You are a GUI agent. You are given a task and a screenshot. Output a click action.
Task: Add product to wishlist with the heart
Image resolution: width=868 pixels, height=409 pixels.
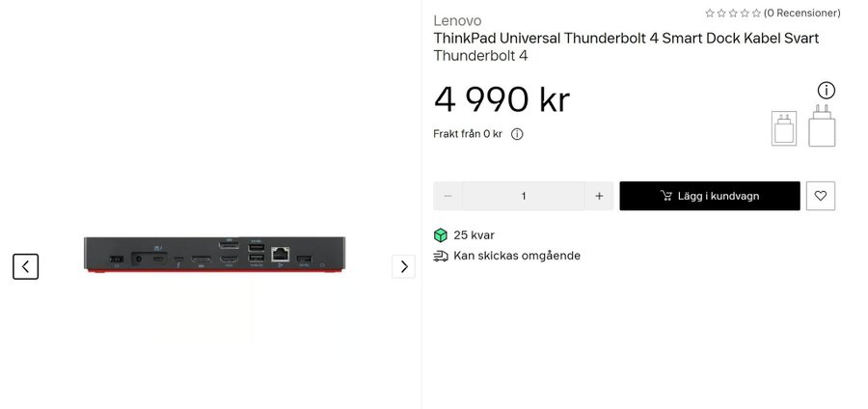coord(821,196)
